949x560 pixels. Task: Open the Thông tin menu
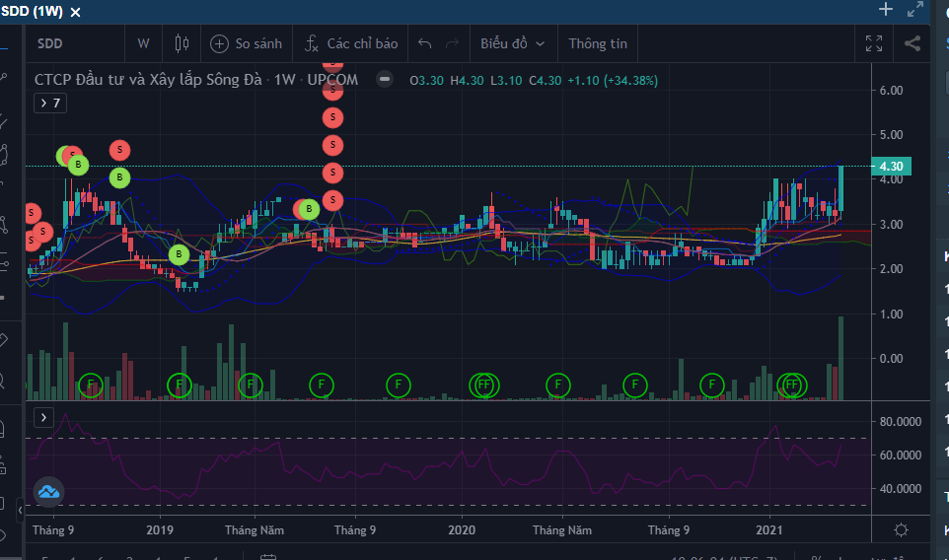(598, 43)
